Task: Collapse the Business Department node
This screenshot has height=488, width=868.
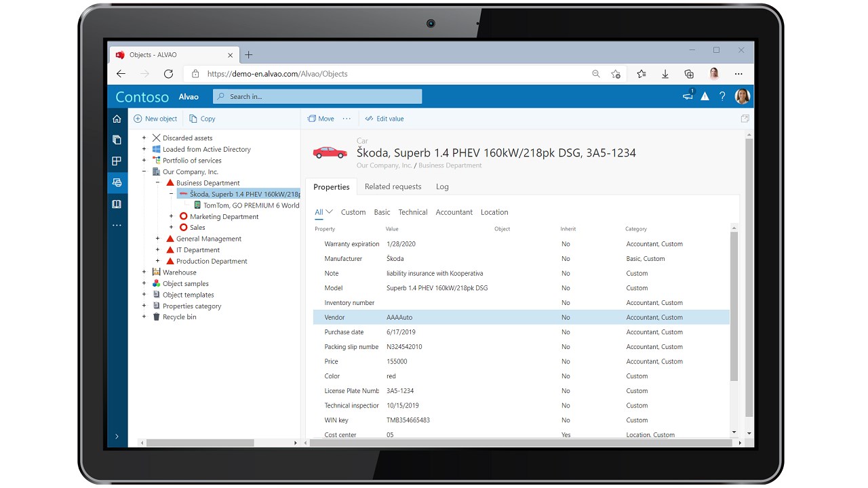Action: [x=157, y=183]
